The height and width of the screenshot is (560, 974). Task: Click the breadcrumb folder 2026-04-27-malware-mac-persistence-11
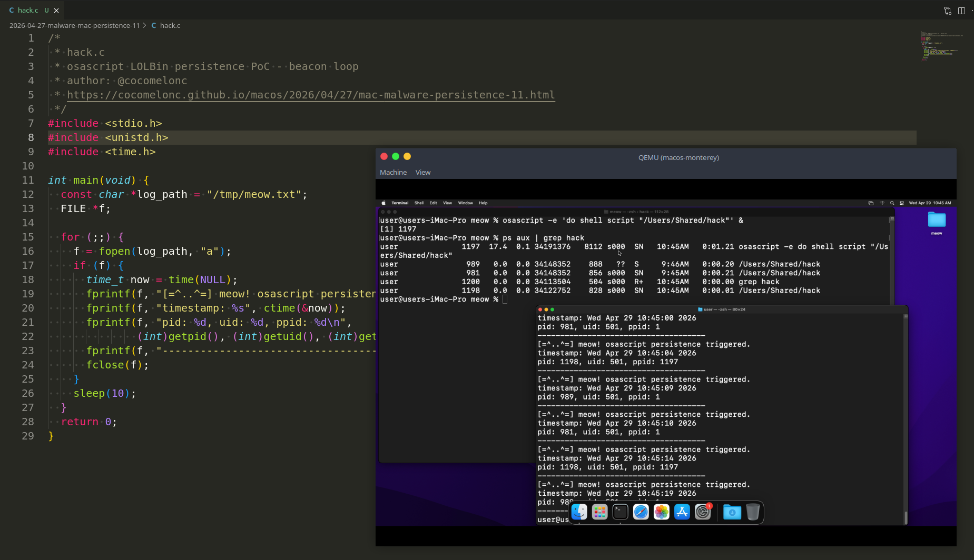coord(74,25)
